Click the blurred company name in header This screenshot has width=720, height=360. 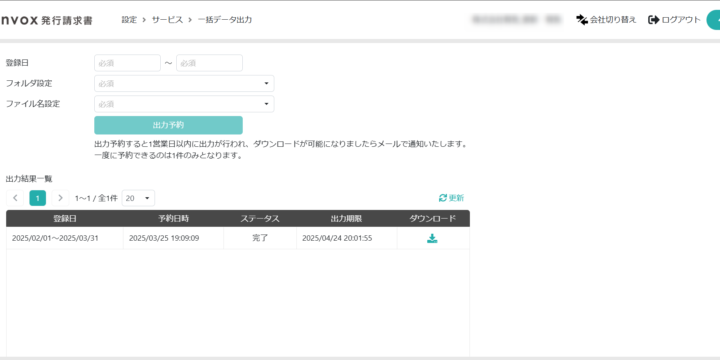tap(517, 20)
